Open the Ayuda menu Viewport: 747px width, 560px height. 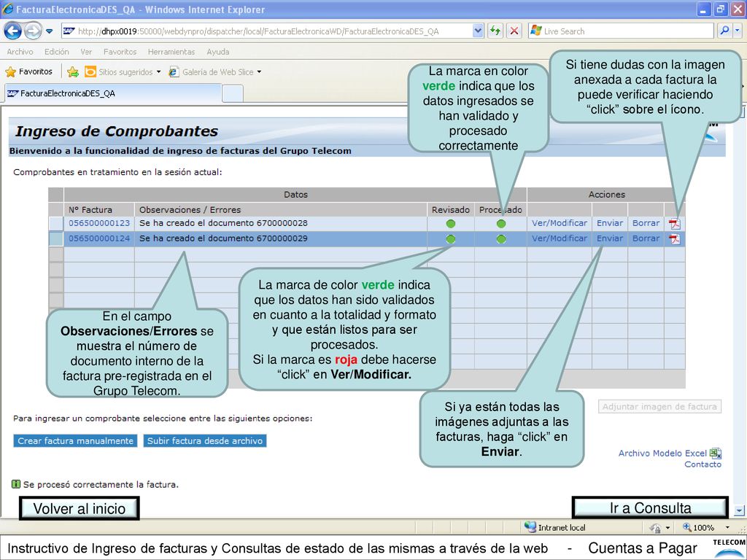pos(217,52)
